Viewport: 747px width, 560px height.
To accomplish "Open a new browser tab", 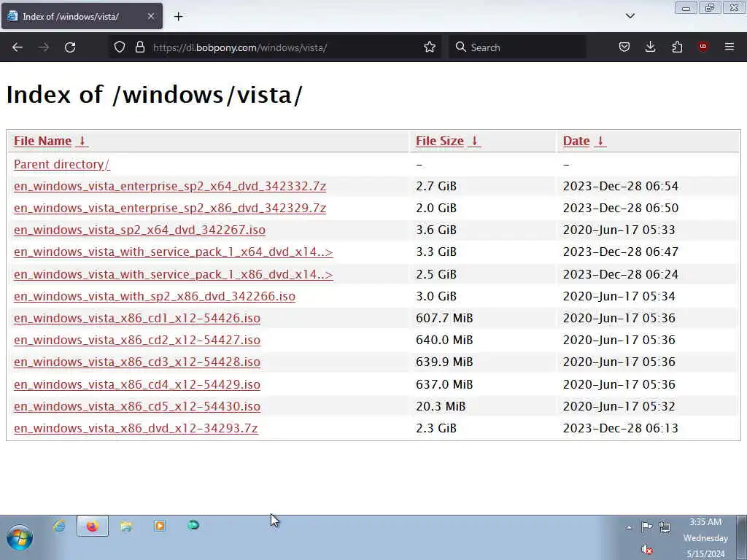I will (178, 17).
